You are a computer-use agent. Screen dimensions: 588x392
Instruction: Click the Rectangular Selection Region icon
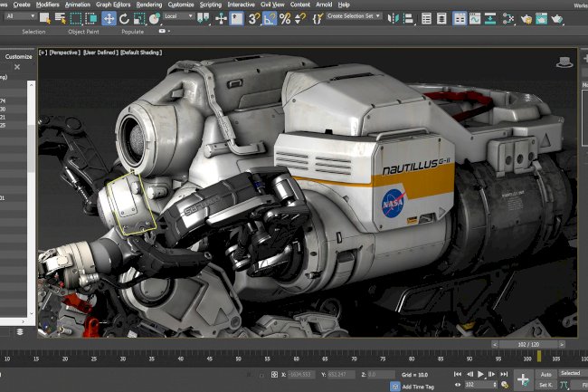click(76, 18)
